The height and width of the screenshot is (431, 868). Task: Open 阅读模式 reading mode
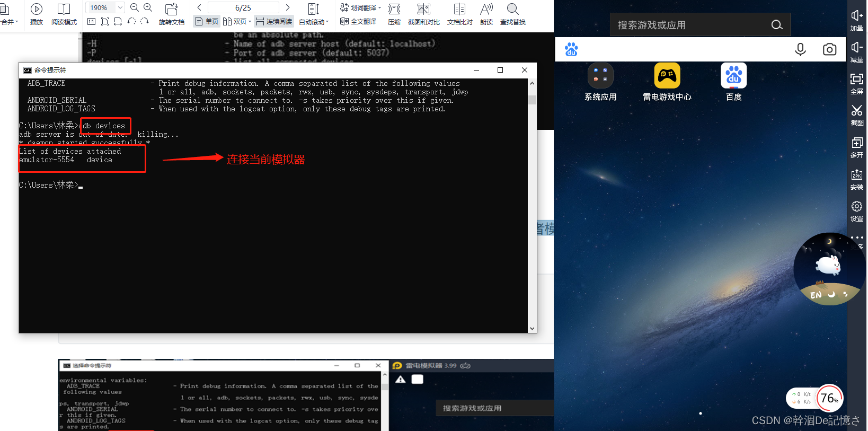[64, 14]
